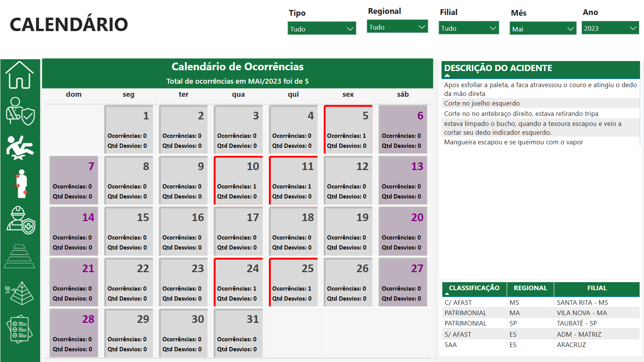The height and width of the screenshot is (362, 644).
Task: Select Sunday day 7 card
Action: tap(74, 180)
